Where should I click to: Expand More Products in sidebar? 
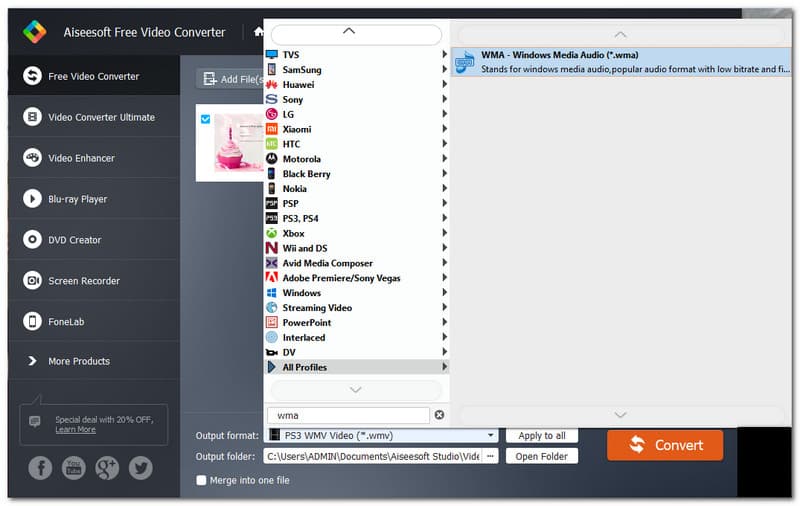click(x=94, y=361)
